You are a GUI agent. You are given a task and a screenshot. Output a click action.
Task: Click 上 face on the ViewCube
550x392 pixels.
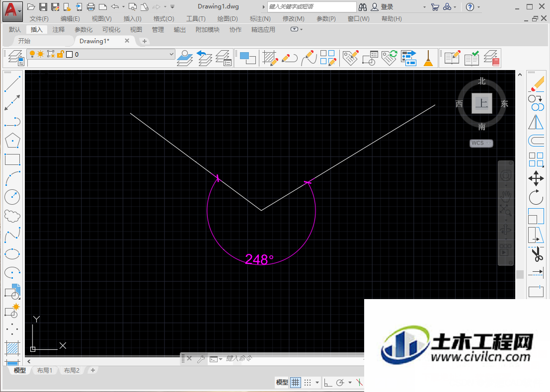point(481,103)
